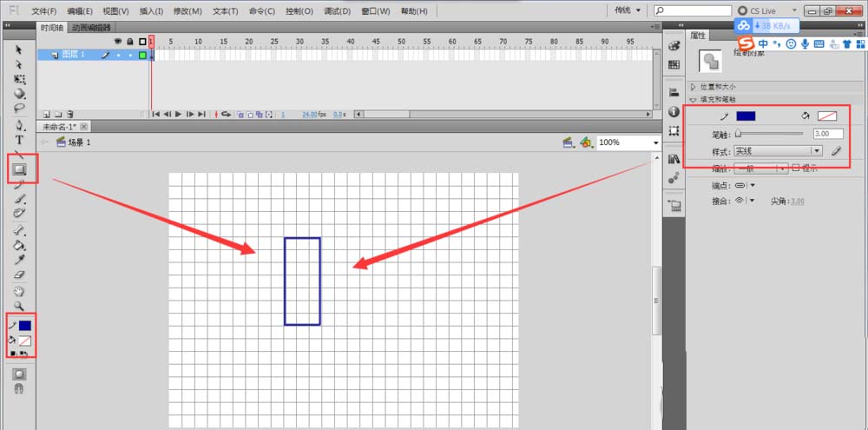Image resolution: width=868 pixels, height=430 pixels.
Task: Open the Color panel palette icon
Action: pyautogui.click(x=674, y=47)
